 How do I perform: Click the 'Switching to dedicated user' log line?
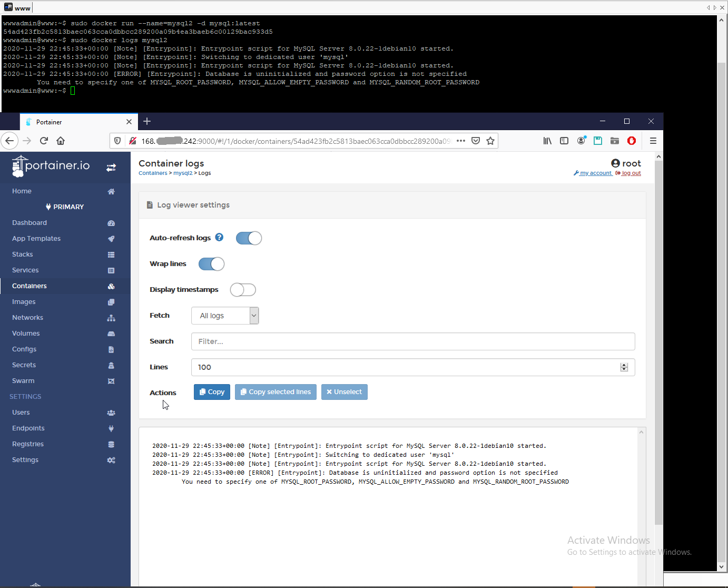pos(303,455)
